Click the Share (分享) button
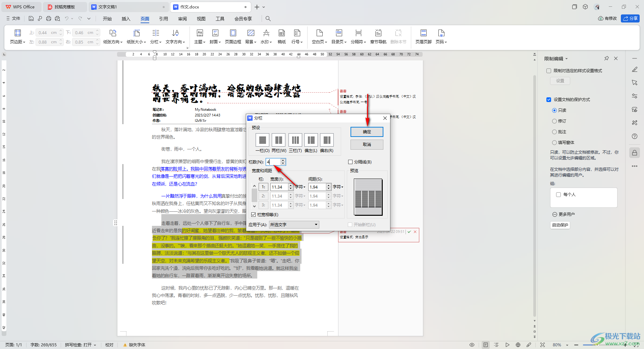Screen dimensions: 644x349 [x=630, y=18]
